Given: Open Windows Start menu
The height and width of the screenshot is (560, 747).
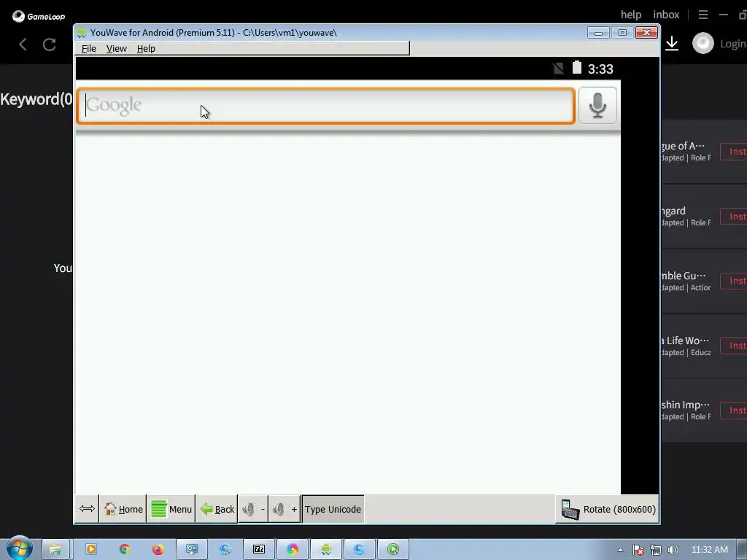Looking at the screenshot, I should point(19,548).
